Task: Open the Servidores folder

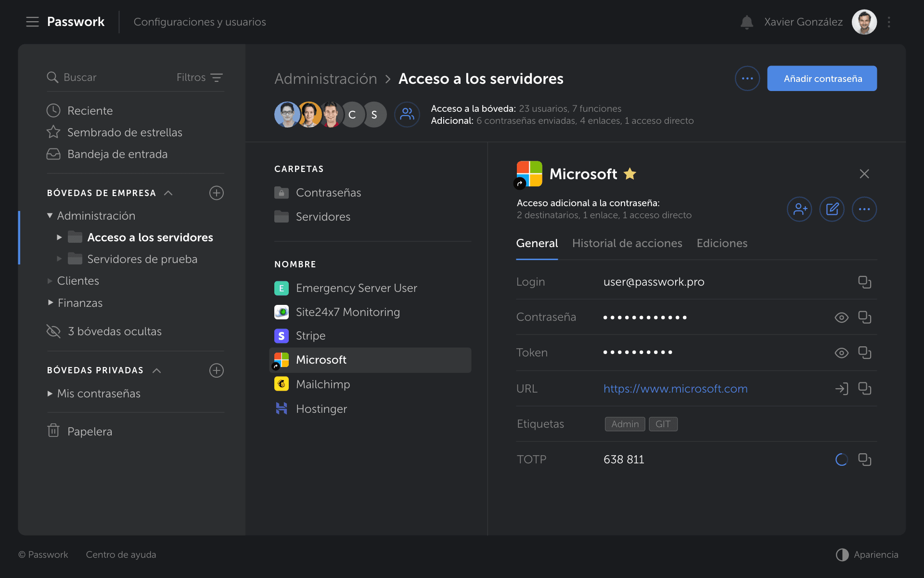Action: [x=313, y=217]
